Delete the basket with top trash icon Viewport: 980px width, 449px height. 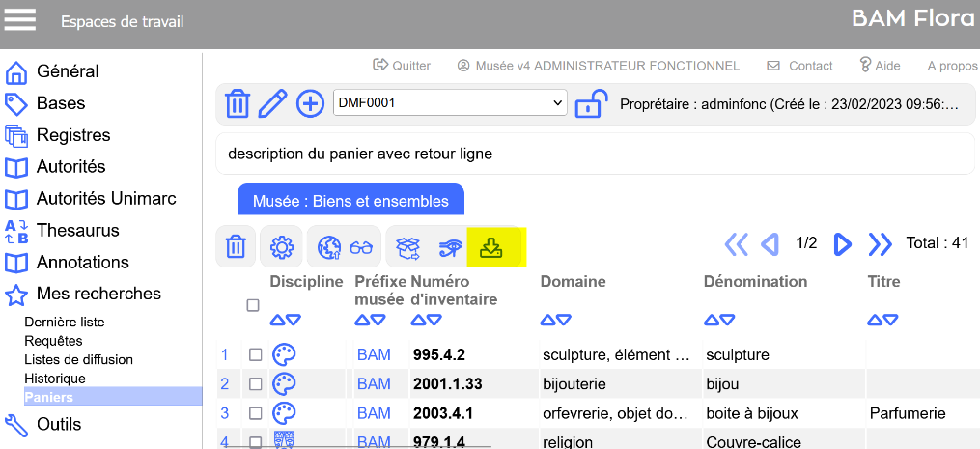(238, 103)
